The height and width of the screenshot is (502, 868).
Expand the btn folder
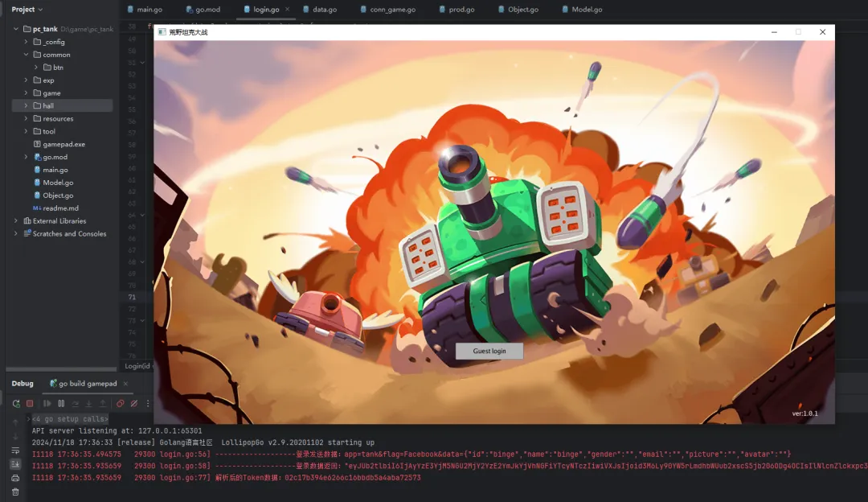click(36, 67)
